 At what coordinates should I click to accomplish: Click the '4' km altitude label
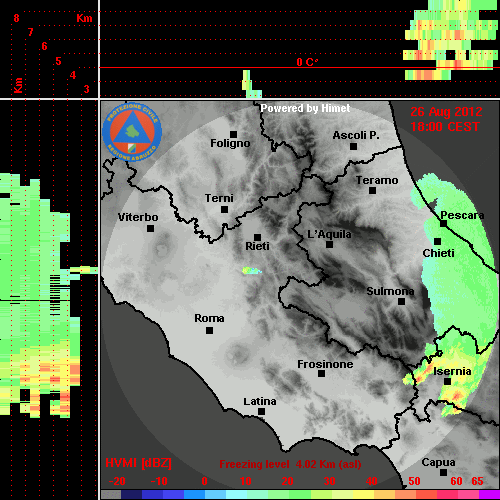coord(73,75)
